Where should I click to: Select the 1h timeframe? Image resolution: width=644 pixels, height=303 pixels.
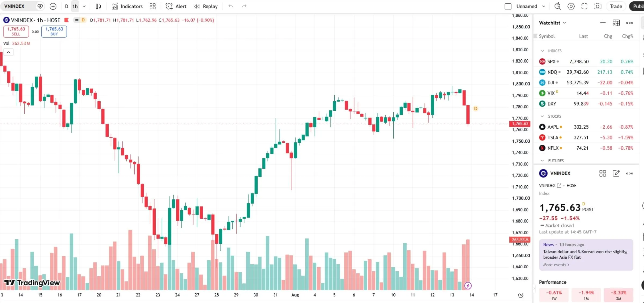point(75,6)
